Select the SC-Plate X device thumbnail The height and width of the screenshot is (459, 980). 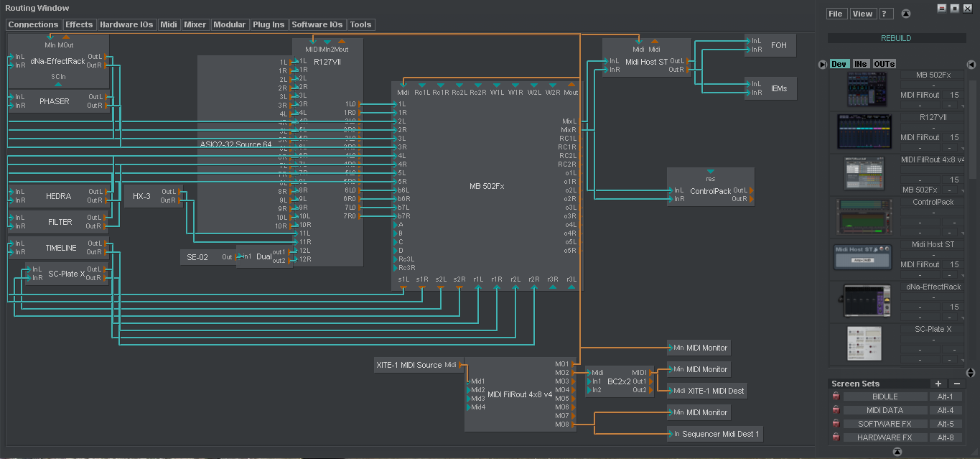(864, 343)
